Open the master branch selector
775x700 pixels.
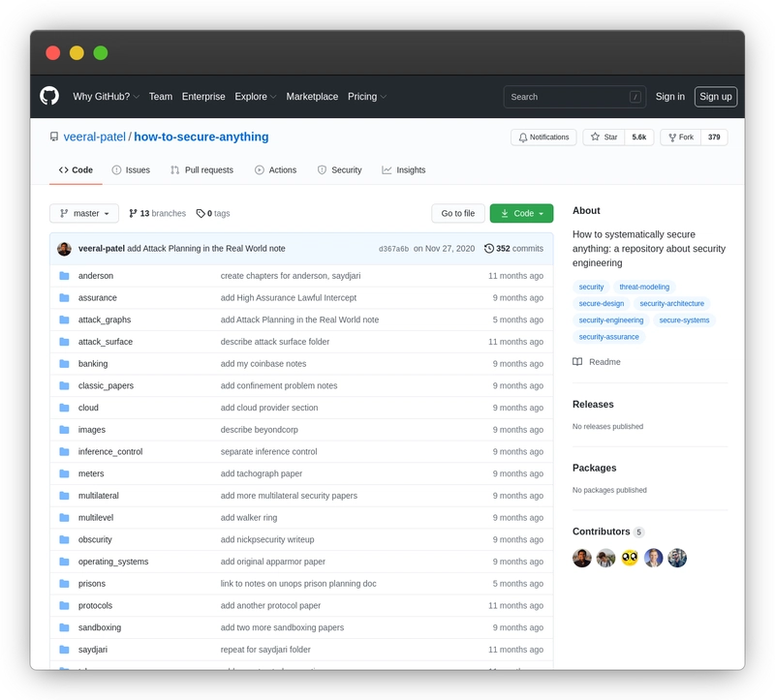tap(84, 213)
